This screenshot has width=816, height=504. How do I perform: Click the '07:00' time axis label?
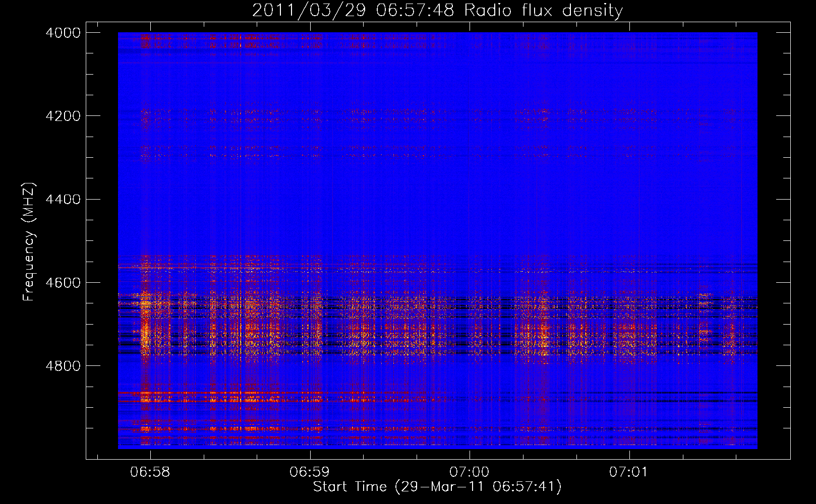(x=469, y=472)
